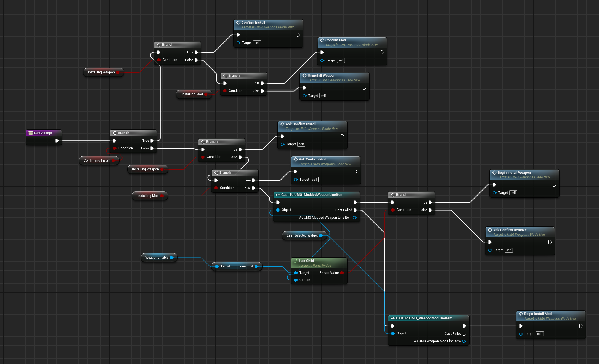The image size is (599, 364).
Task: Click the self Target field on Confirm Mod
Action: pos(341,60)
